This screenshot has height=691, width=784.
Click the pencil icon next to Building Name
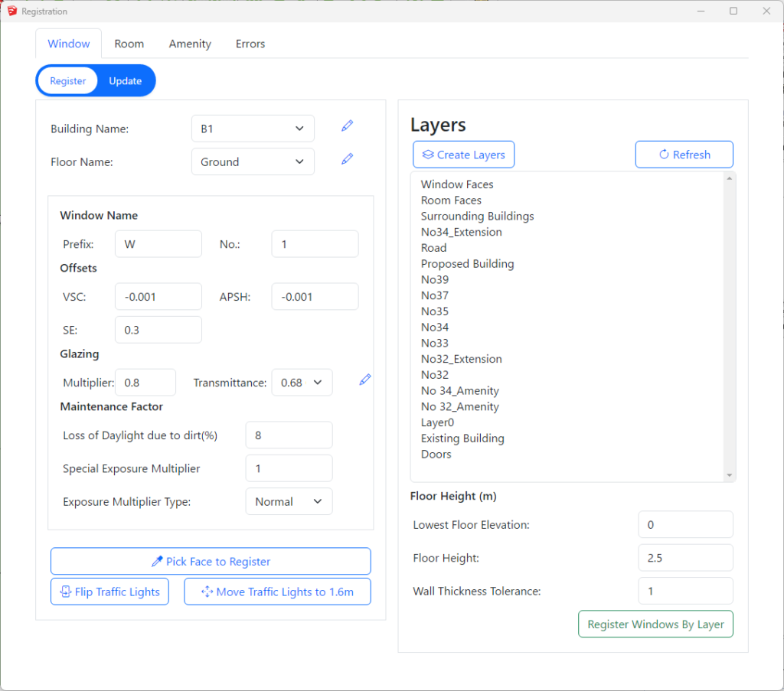(x=348, y=125)
